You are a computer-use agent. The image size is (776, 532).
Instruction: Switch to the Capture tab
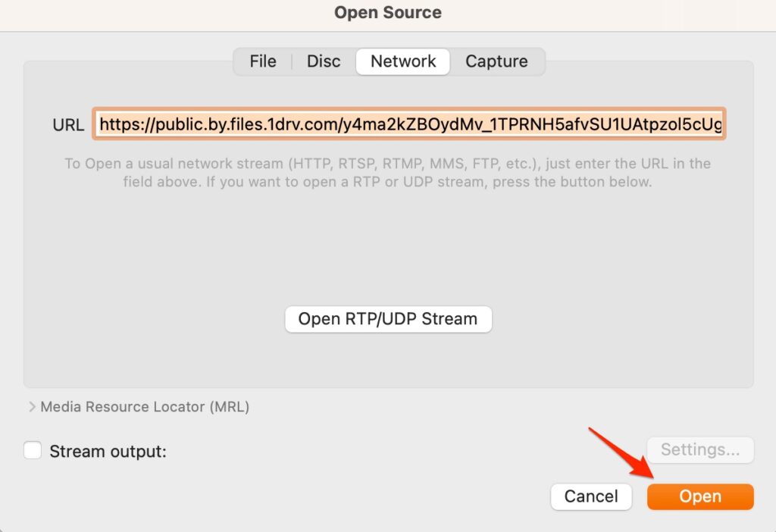click(496, 61)
